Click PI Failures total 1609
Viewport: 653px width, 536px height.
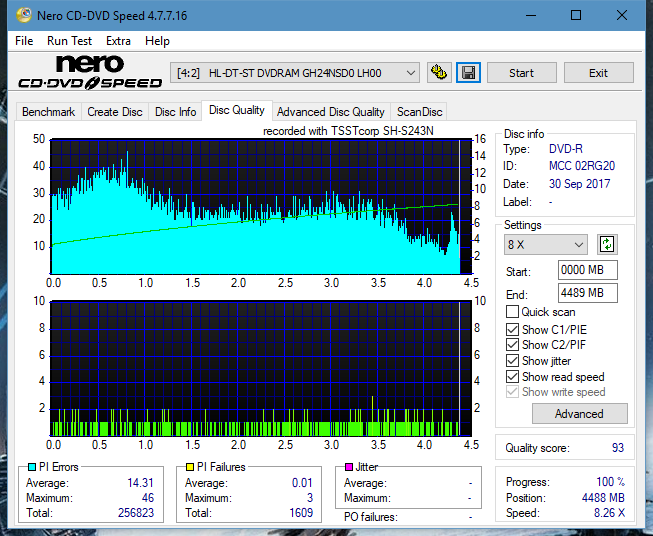click(301, 513)
